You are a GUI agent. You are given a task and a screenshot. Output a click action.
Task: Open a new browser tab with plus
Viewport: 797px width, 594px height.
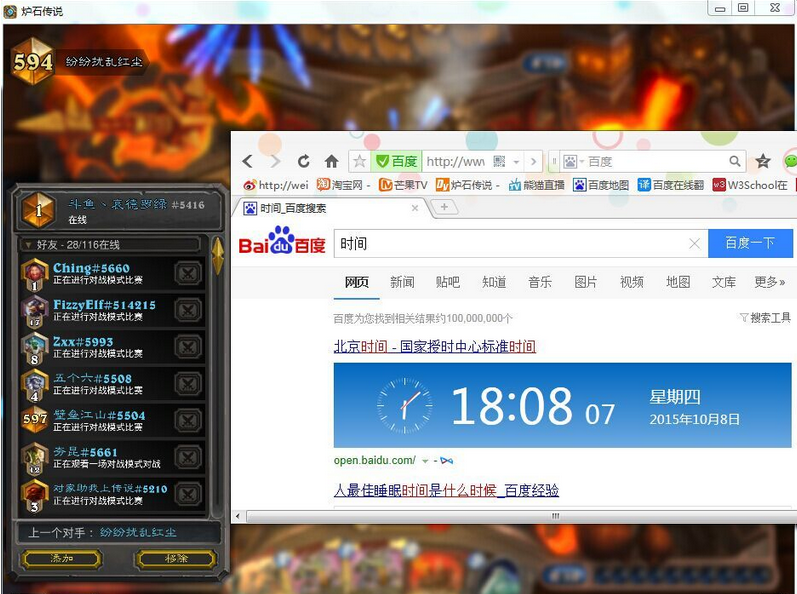click(x=444, y=207)
